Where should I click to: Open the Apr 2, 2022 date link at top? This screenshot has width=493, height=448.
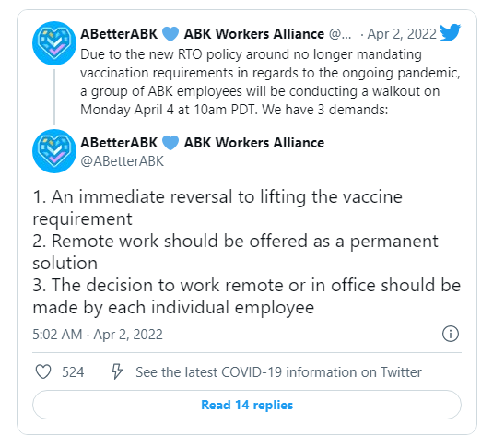click(402, 34)
